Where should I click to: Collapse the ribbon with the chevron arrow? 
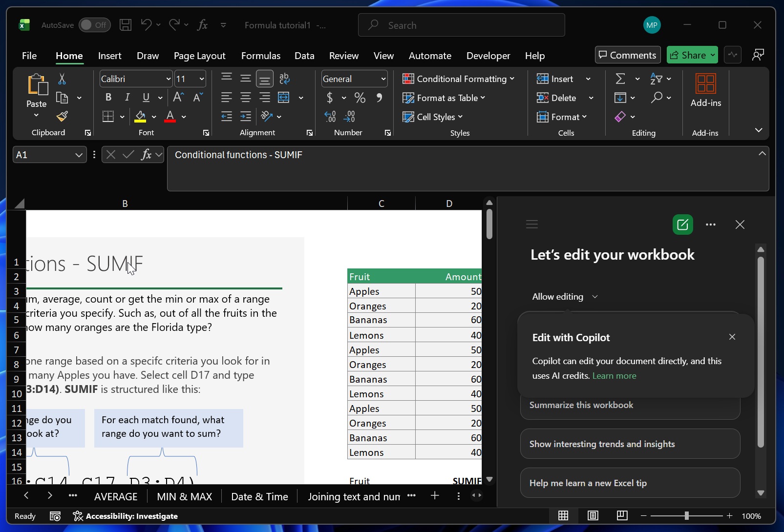(759, 130)
